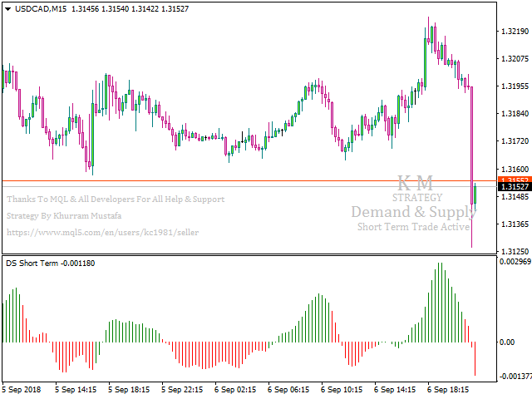Screen dimensions: 532x399
Task: Click the orange 1.31552 price level label
Action: 512,180
